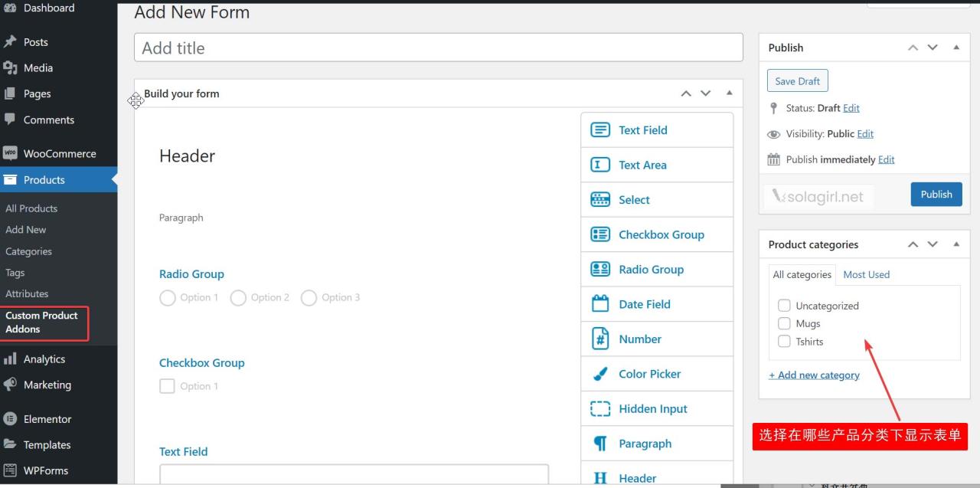This screenshot has height=488, width=980.
Task: Switch to the Most Used tab
Action: 866,274
